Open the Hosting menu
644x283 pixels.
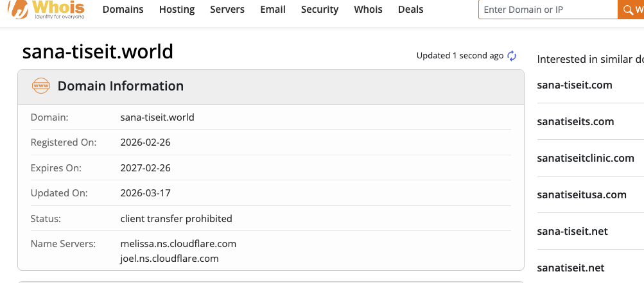coord(177,10)
